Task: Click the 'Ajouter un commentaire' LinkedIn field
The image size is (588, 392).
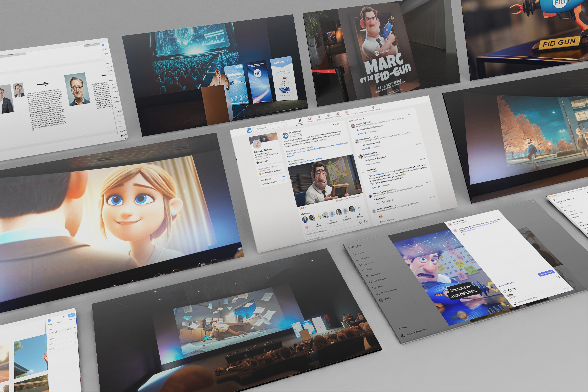Action: (317, 233)
